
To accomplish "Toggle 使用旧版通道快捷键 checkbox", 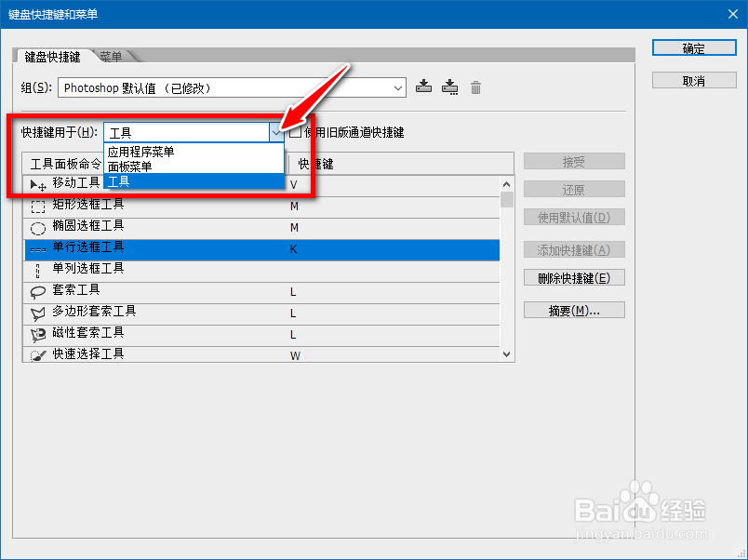I will (295, 132).
